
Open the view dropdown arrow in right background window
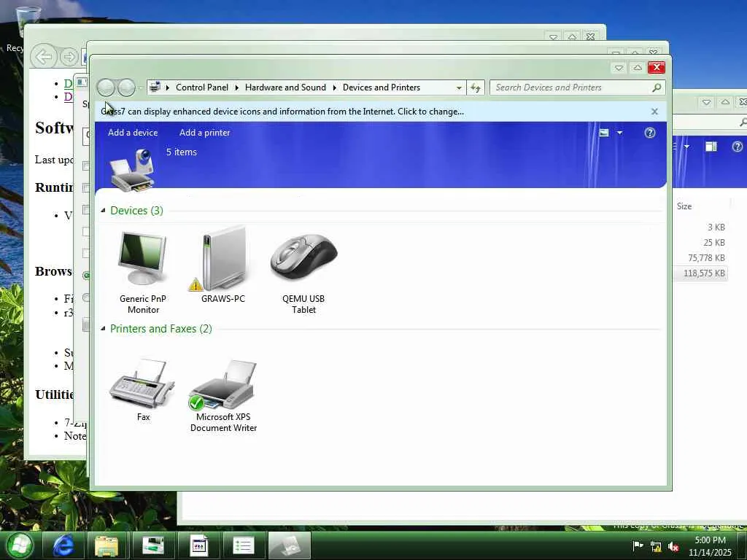pos(686,147)
